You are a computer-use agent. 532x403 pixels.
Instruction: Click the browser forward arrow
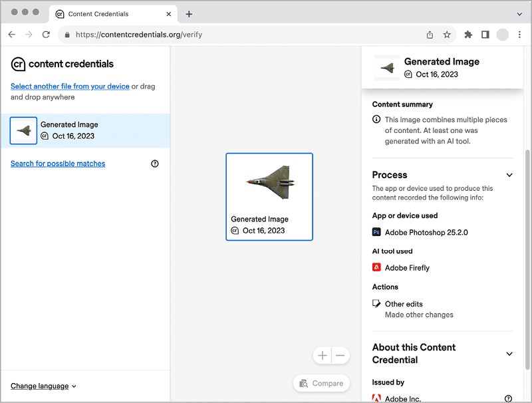click(x=29, y=35)
